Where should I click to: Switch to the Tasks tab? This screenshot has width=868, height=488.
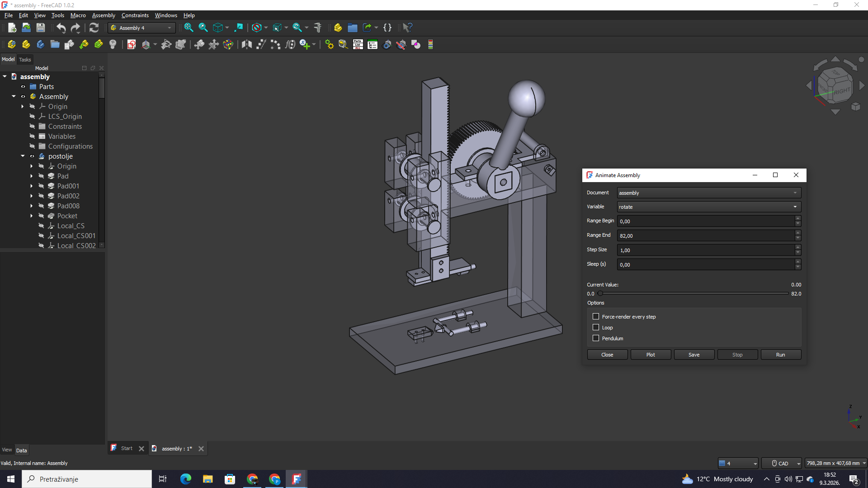pos(25,60)
